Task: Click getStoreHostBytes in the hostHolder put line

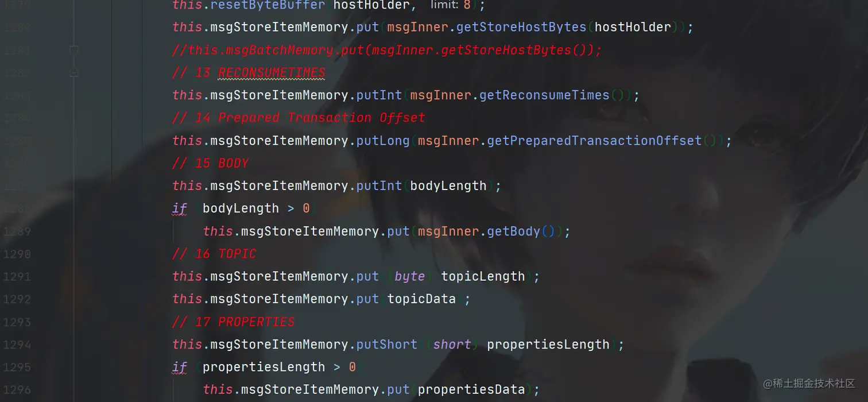Action: tap(521, 27)
